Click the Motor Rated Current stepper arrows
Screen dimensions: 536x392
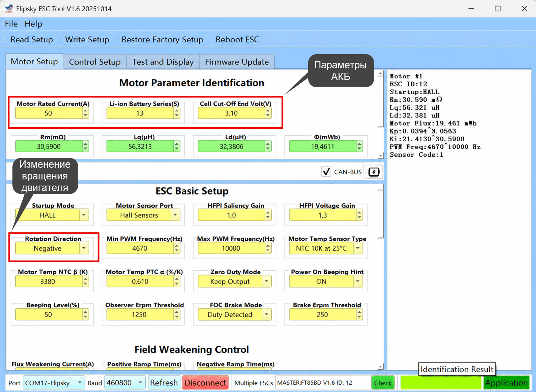point(86,113)
